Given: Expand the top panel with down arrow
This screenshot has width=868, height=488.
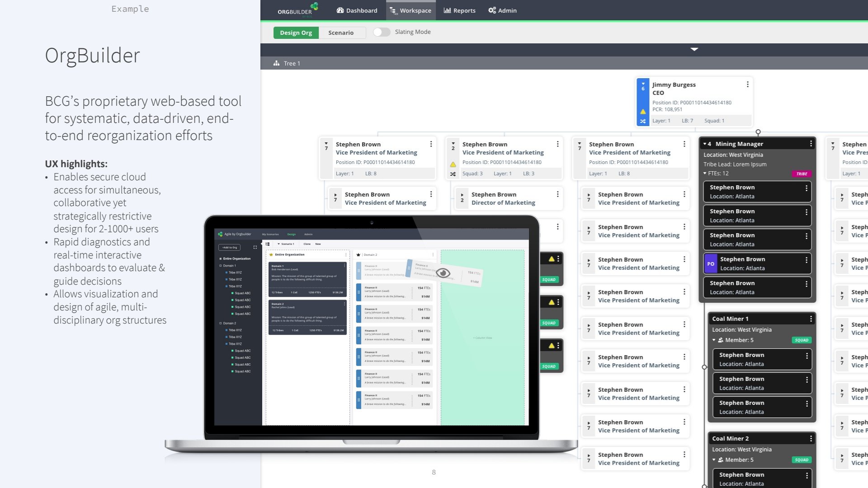Looking at the screenshot, I should (694, 49).
